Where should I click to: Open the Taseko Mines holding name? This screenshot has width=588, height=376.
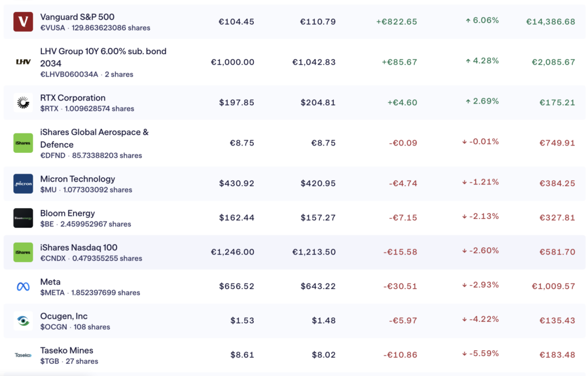tap(67, 350)
